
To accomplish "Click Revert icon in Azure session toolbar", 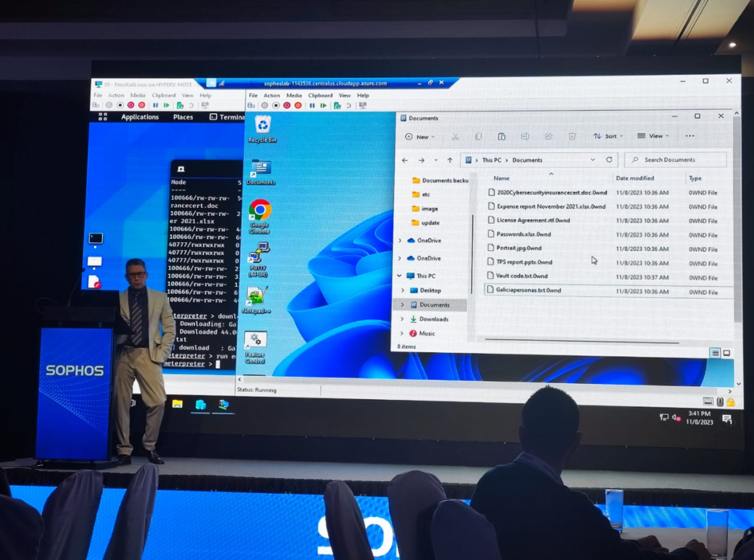I will pyautogui.click(x=349, y=105).
